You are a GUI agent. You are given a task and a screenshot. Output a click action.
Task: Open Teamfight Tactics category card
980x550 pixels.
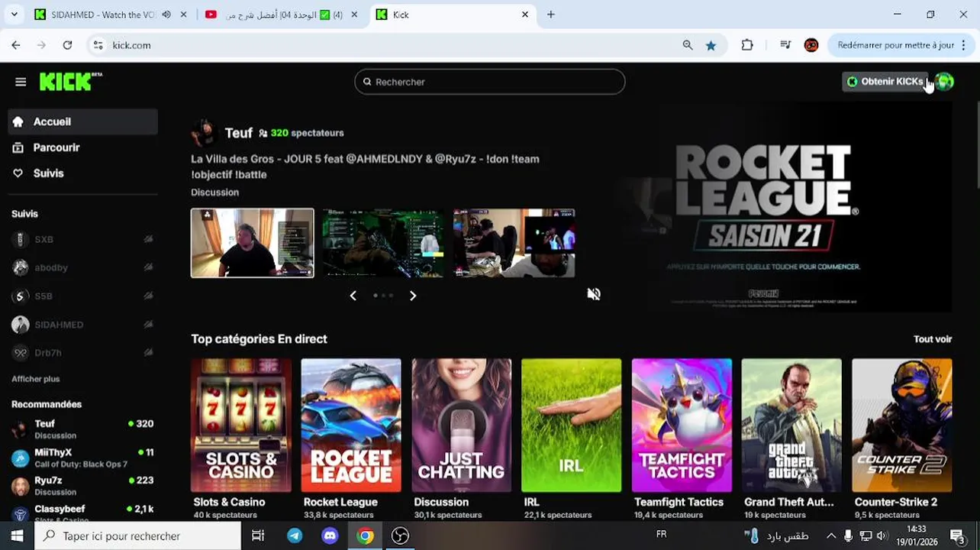pyautogui.click(x=682, y=425)
